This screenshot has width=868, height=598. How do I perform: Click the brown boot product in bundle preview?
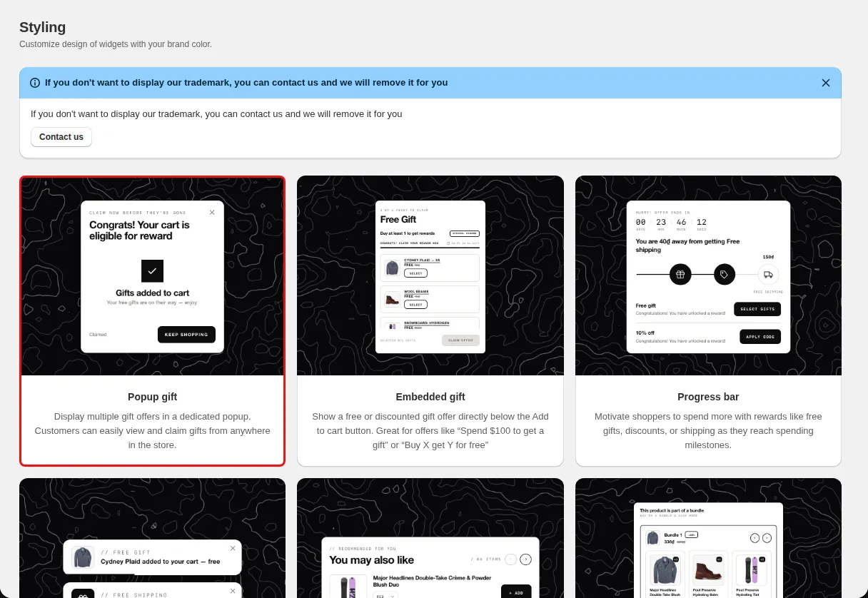coord(709,571)
